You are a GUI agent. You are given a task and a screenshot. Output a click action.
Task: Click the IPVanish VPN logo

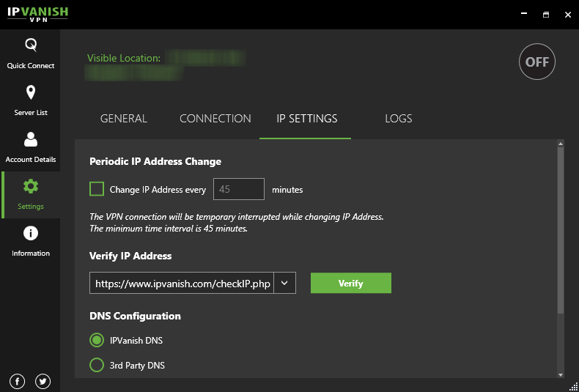[37, 15]
